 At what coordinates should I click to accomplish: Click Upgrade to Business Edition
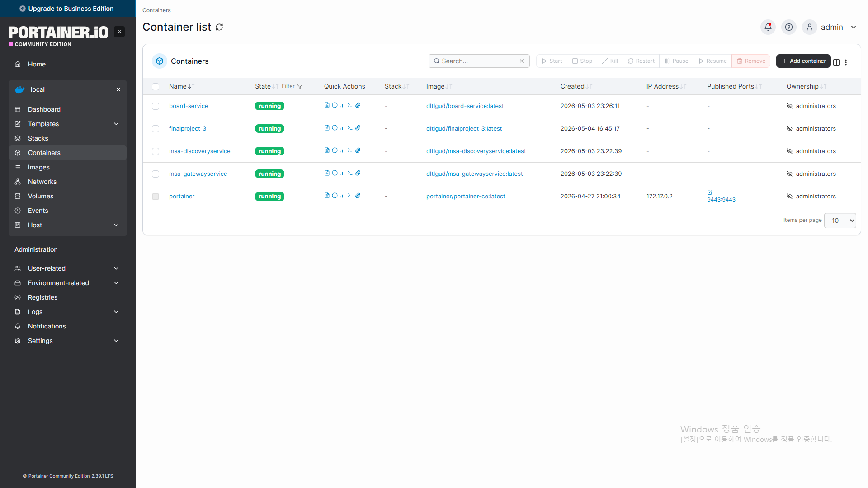coord(67,9)
